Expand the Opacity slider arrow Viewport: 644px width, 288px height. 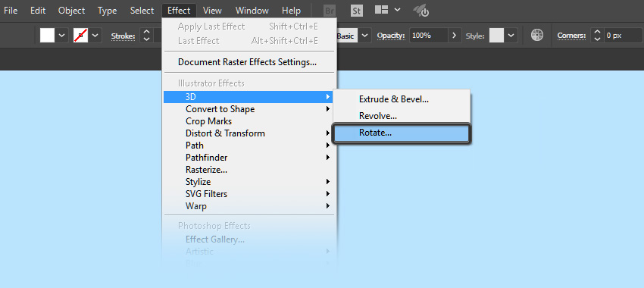tap(454, 36)
